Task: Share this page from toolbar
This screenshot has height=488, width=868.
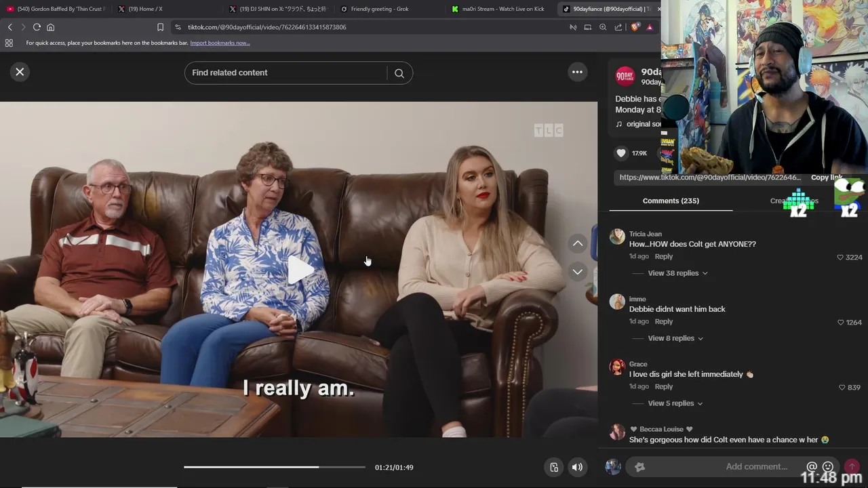Action: 618,27
